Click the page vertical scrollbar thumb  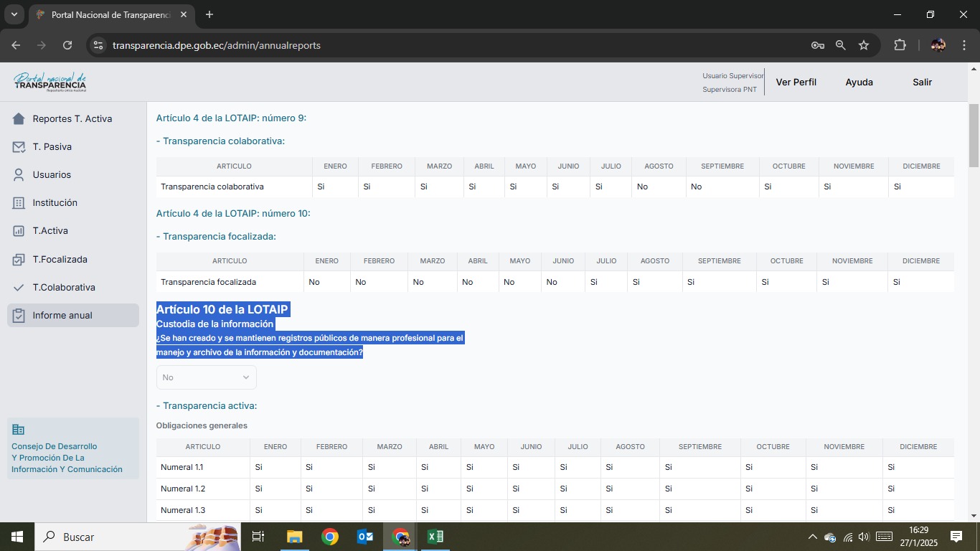(974, 135)
